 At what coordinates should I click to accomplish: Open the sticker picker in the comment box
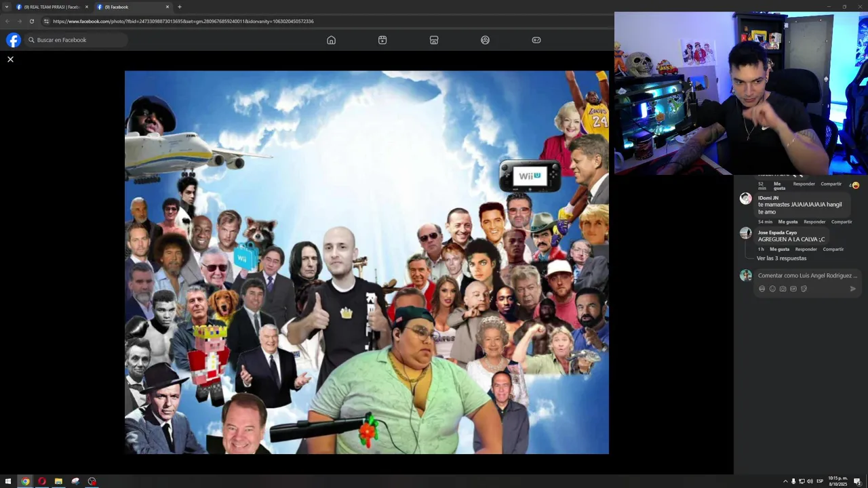pyautogui.click(x=804, y=289)
